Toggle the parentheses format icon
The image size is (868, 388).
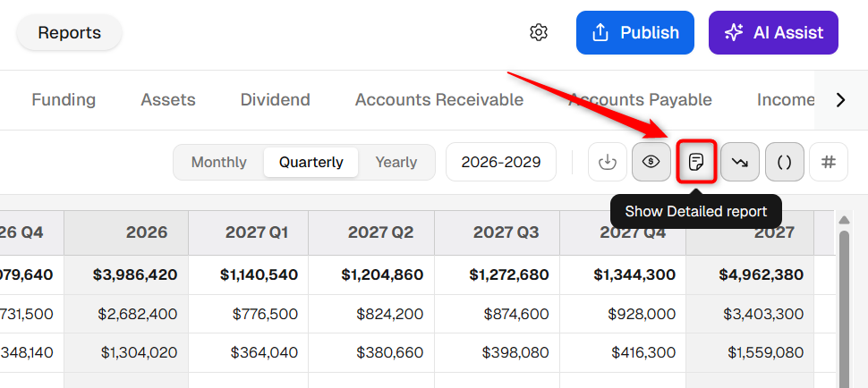point(785,162)
